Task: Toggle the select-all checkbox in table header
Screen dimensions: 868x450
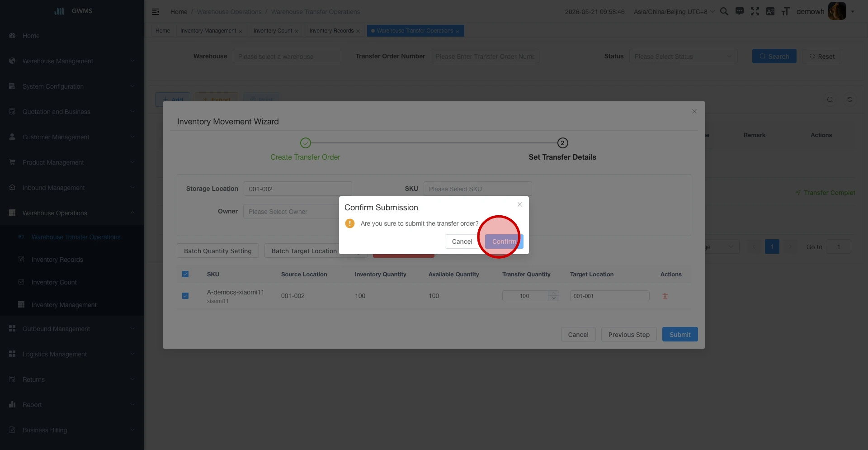Action: [185, 274]
